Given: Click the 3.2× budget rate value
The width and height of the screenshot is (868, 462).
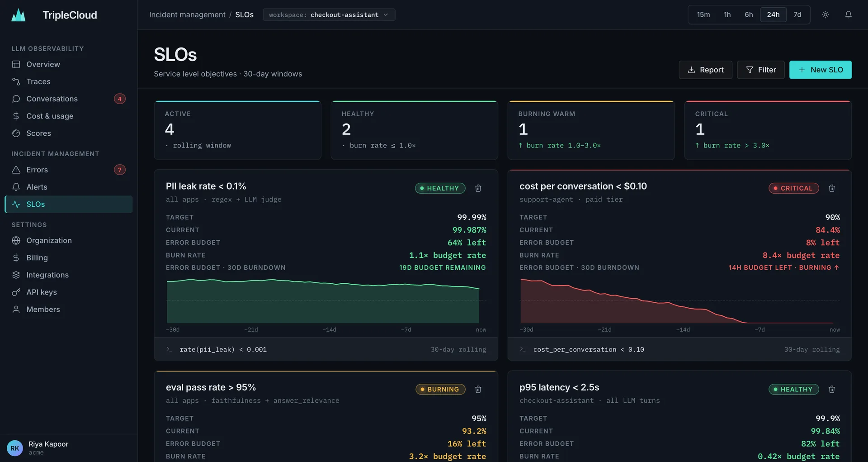Looking at the screenshot, I should 448,456.
